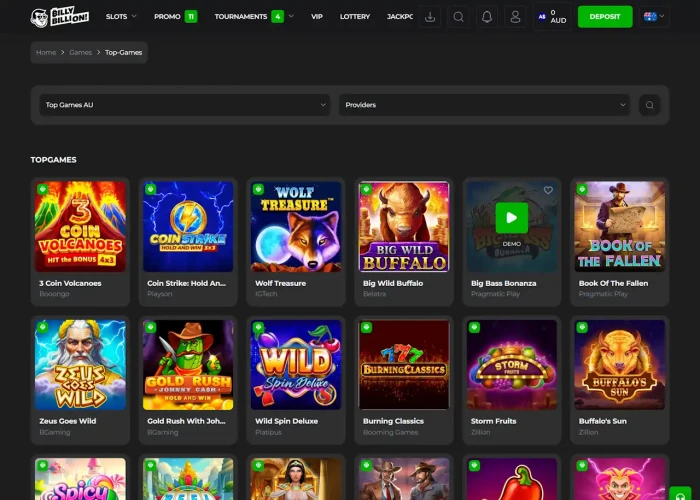The height and width of the screenshot is (500, 700).
Task: Open Buffalo's Sun thumbnail
Action: (x=620, y=365)
